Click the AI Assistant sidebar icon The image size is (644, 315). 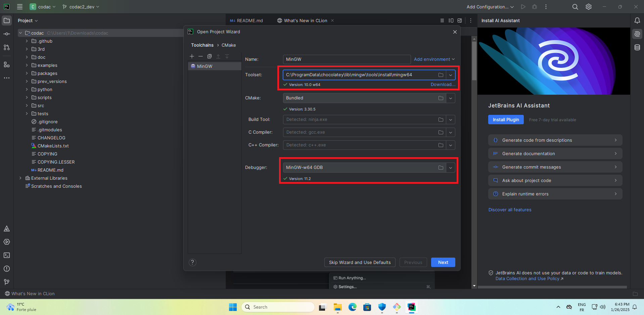point(637,34)
